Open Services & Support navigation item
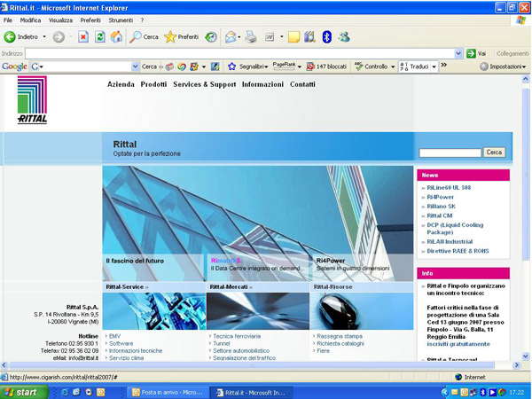The image size is (532, 399). (x=204, y=84)
